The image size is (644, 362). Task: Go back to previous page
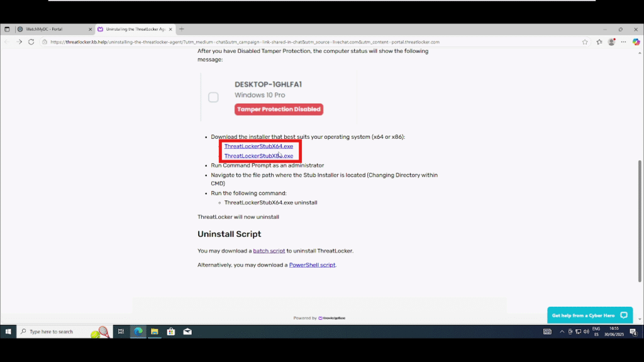click(7, 42)
